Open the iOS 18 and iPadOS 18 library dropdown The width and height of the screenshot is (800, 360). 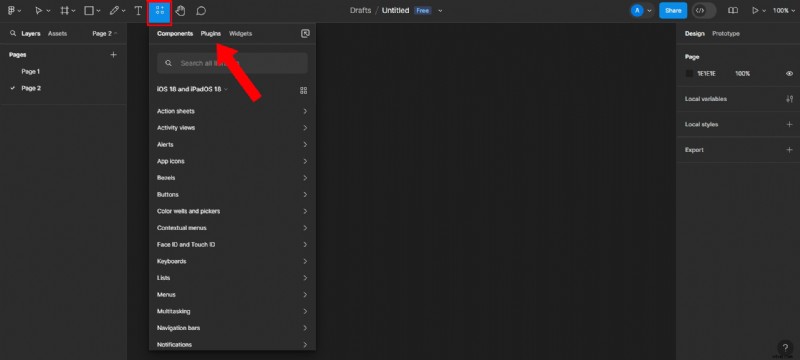(192, 89)
